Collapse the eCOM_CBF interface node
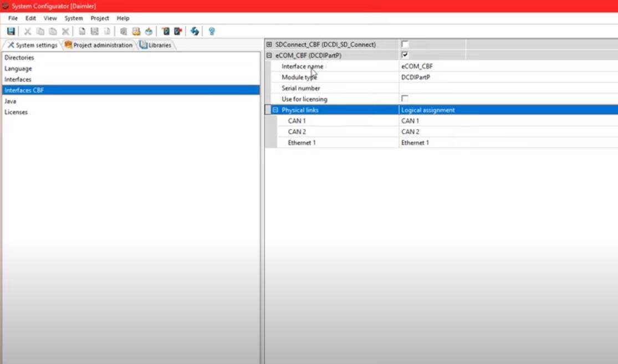Image resolution: width=618 pixels, height=364 pixels. 269,55
